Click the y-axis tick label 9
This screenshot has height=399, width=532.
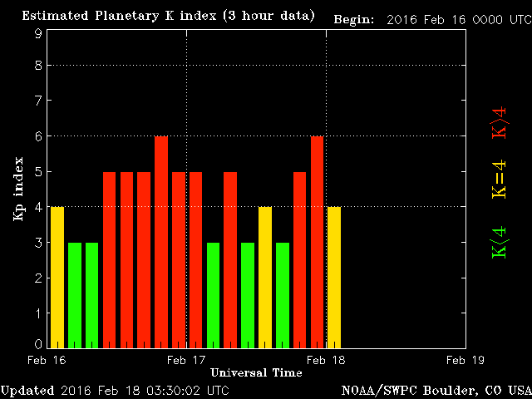[x=38, y=33]
